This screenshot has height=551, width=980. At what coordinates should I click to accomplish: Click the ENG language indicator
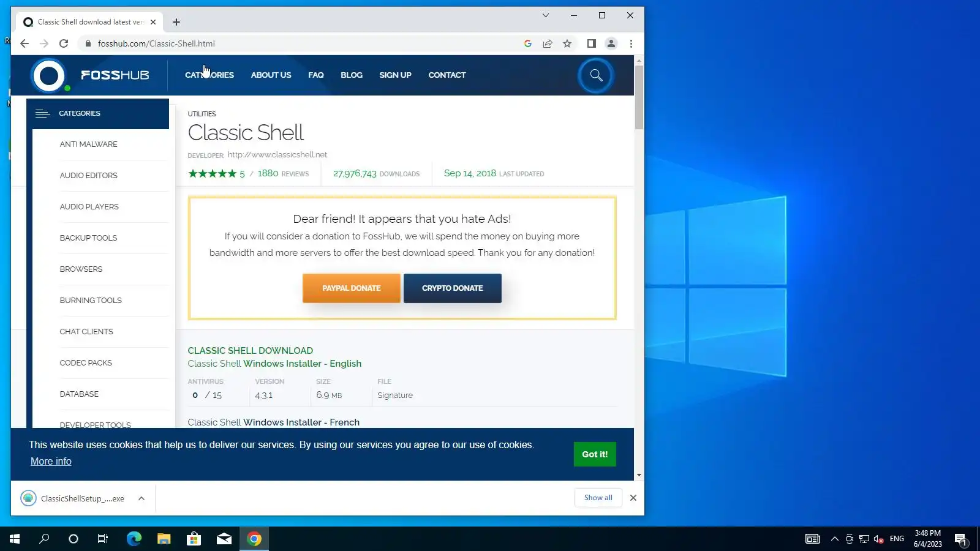[x=897, y=539]
